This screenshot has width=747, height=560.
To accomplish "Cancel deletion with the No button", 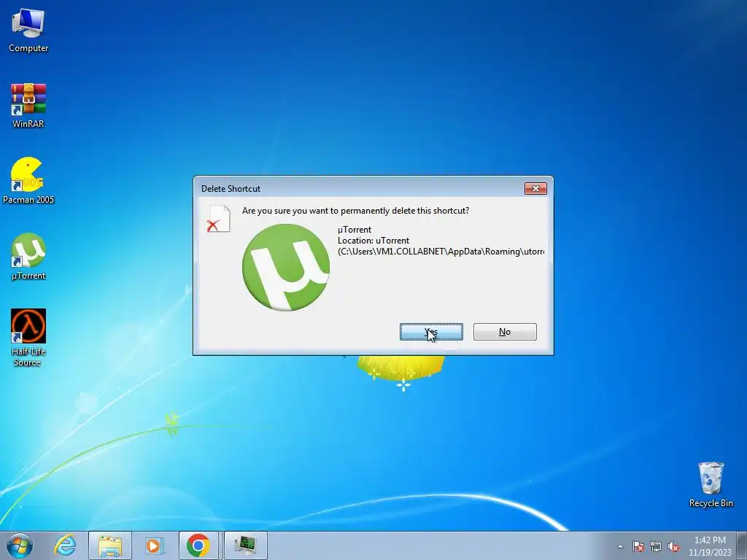I will pyautogui.click(x=505, y=332).
